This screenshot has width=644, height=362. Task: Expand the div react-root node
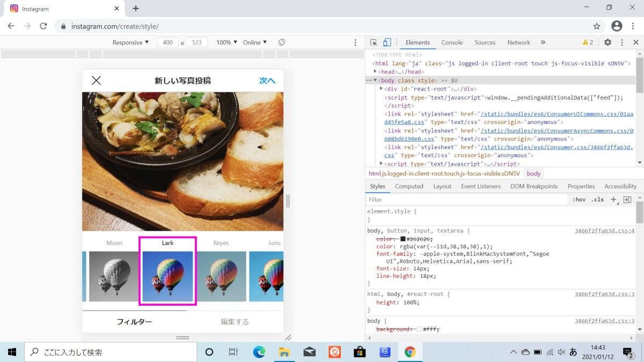(x=381, y=88)
